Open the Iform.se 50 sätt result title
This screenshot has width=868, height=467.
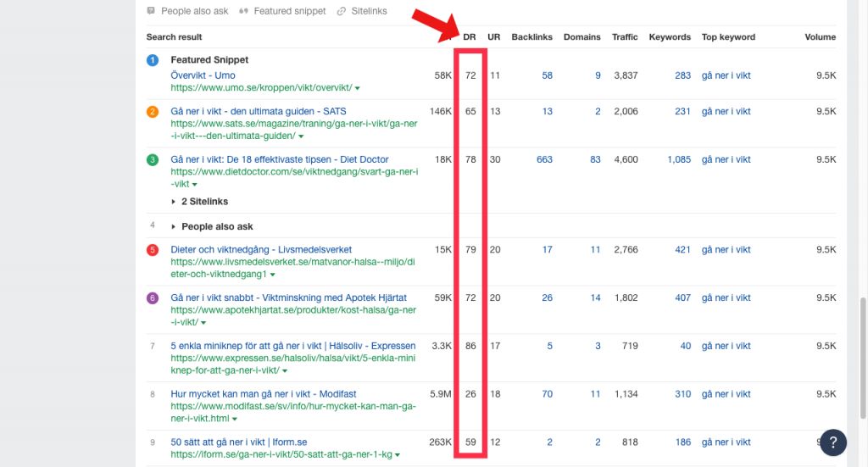238,442
